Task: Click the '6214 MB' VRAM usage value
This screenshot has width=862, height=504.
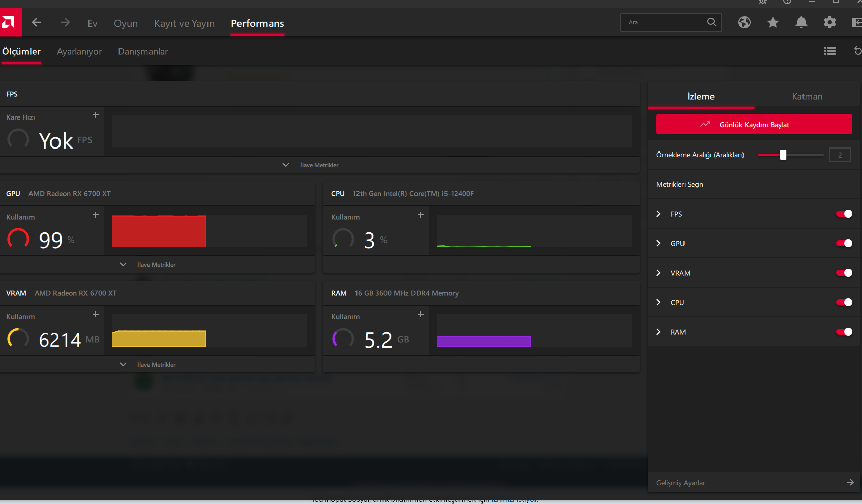Action: click(x=69, y=340)
